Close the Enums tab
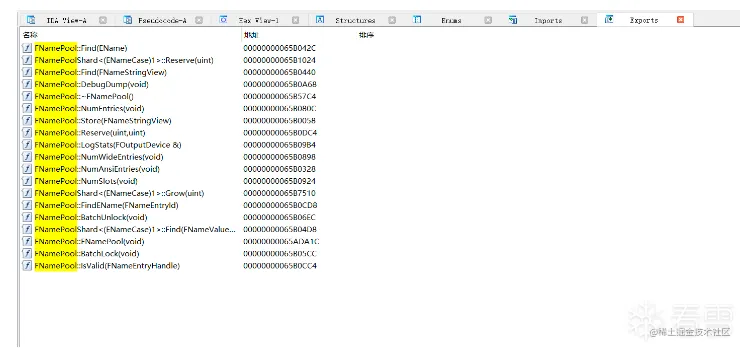The height and width of the screenshot is (362, 753). tap(488, 20)
